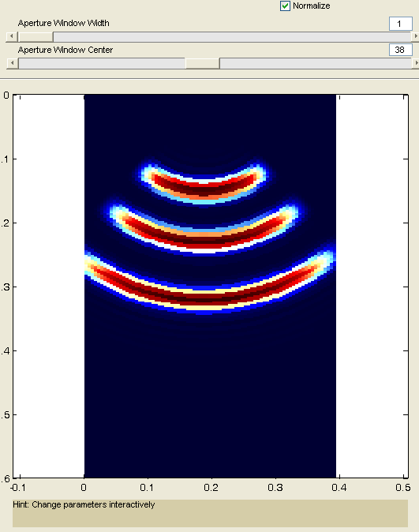Click the top curved wavefront in plot
The height and width of the screenshot is (532, 419).
[204, 188]
